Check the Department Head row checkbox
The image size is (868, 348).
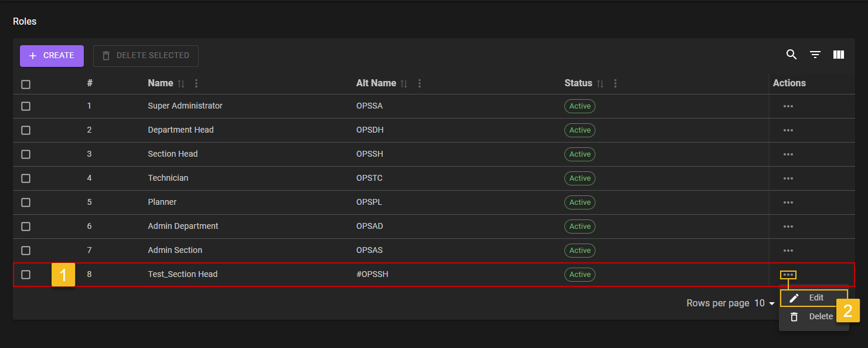point(26,130)
